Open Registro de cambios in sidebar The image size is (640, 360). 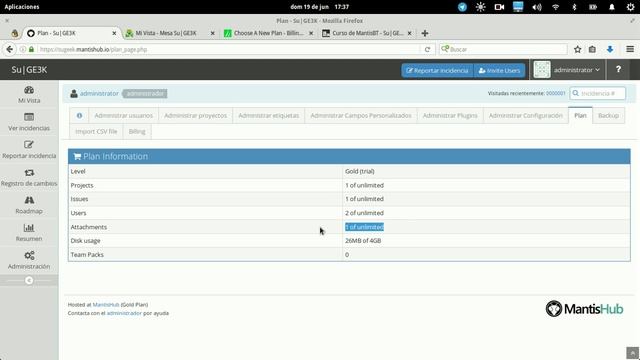point(29,178)
